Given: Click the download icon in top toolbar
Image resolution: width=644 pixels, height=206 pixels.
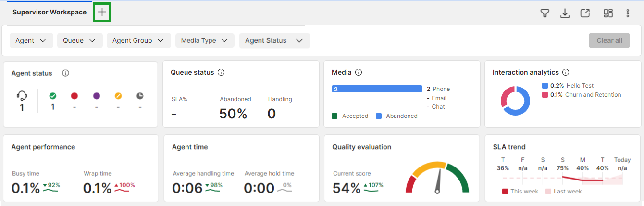Looking at the screenshot, I should tap(565, 13).
